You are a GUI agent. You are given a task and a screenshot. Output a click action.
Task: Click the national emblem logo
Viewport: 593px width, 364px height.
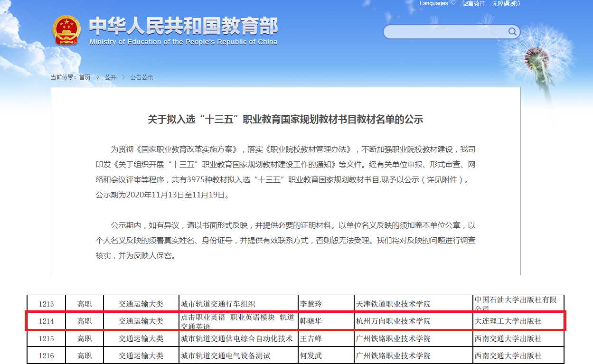pyautogui.click(x=67, y=30)
